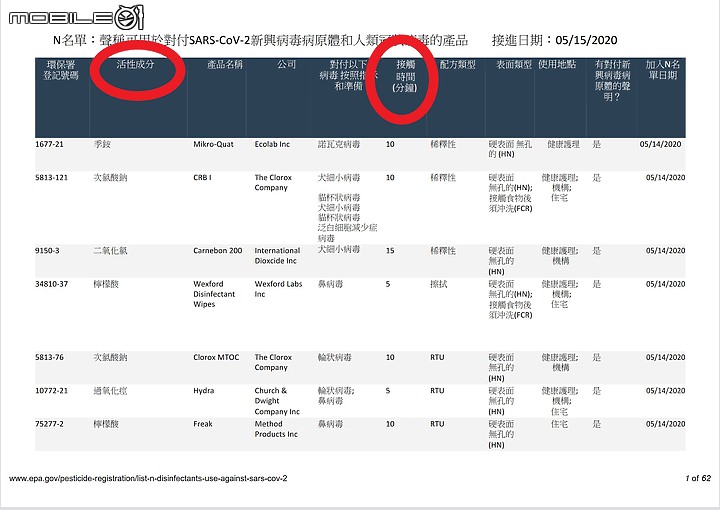Click 健康護理 in the Ecolab row
Viewport: 720px width, 510px height.
(563, 144)
